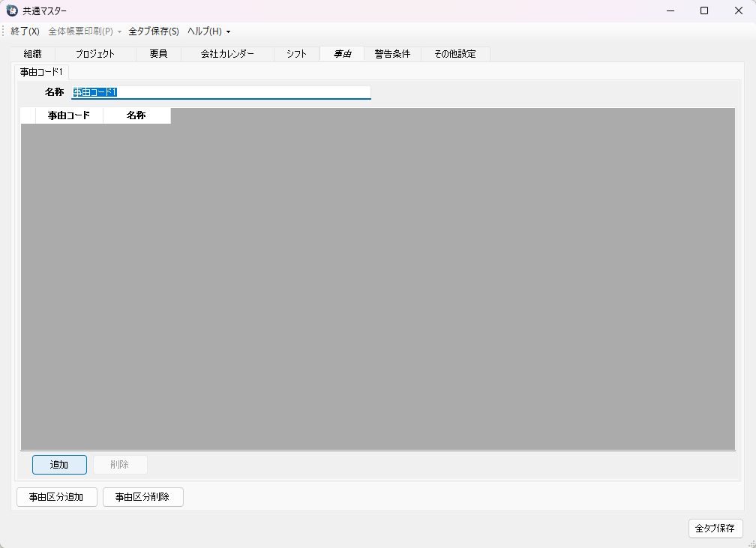This screenshot has height=548, width=756.
Task: Click 全タブ保存(S) in the toolbar
Action: click(x=154, y=31)
